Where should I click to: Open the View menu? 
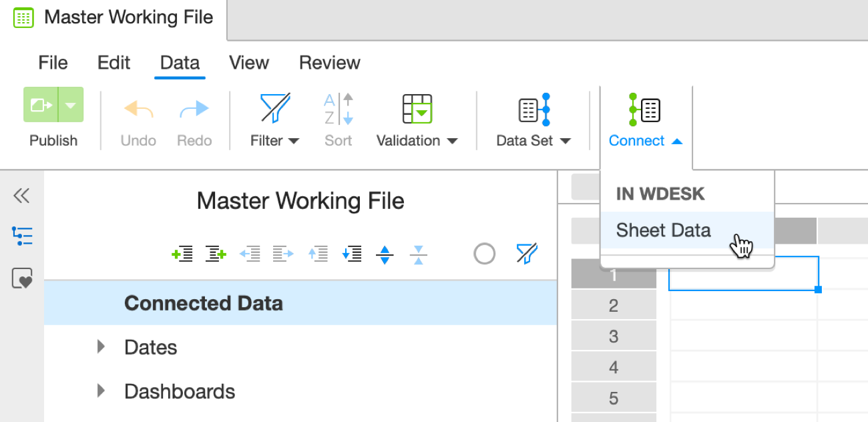tap(248, 63)
